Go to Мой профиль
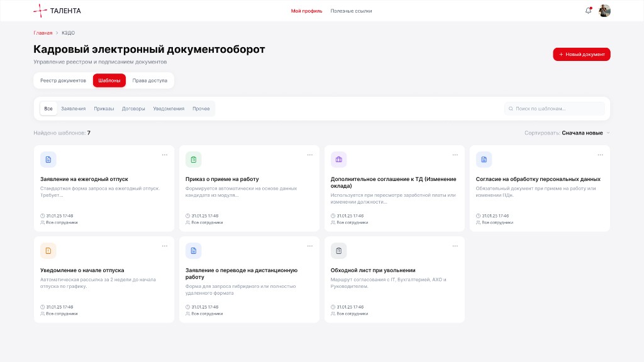644x362 pixels. (x=306, y=11)
